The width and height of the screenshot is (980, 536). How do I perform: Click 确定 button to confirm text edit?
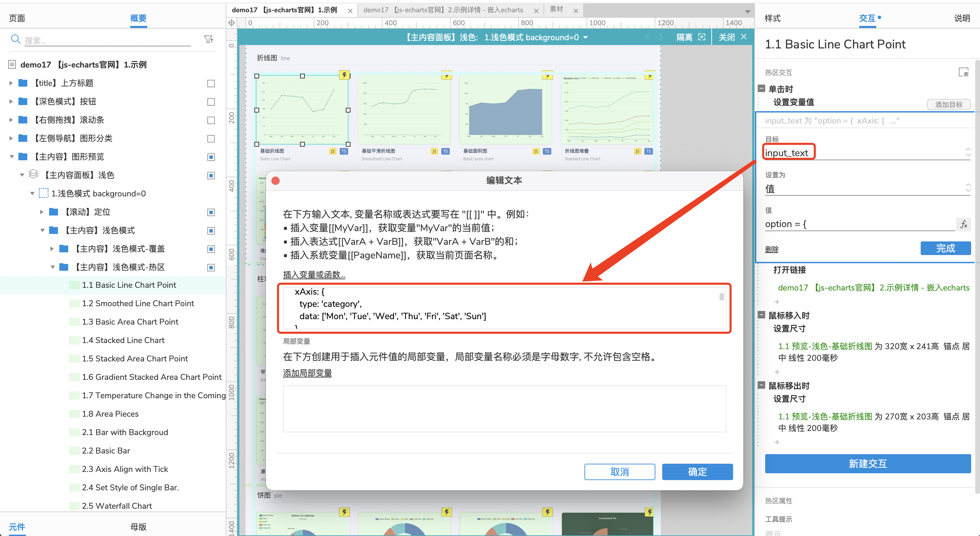click(698, 471)
